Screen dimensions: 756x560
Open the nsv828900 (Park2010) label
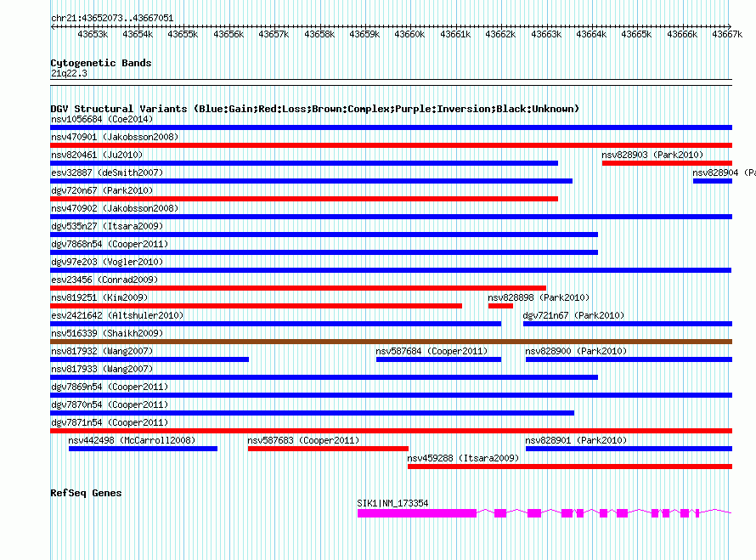[576, 351]
